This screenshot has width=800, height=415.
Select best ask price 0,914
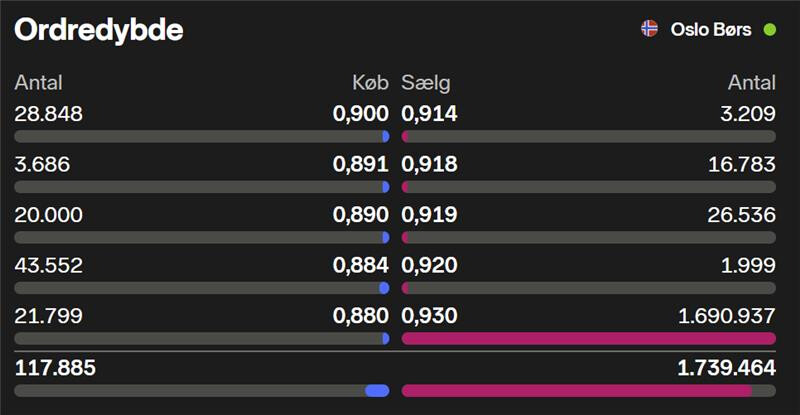tap(429, 114)
